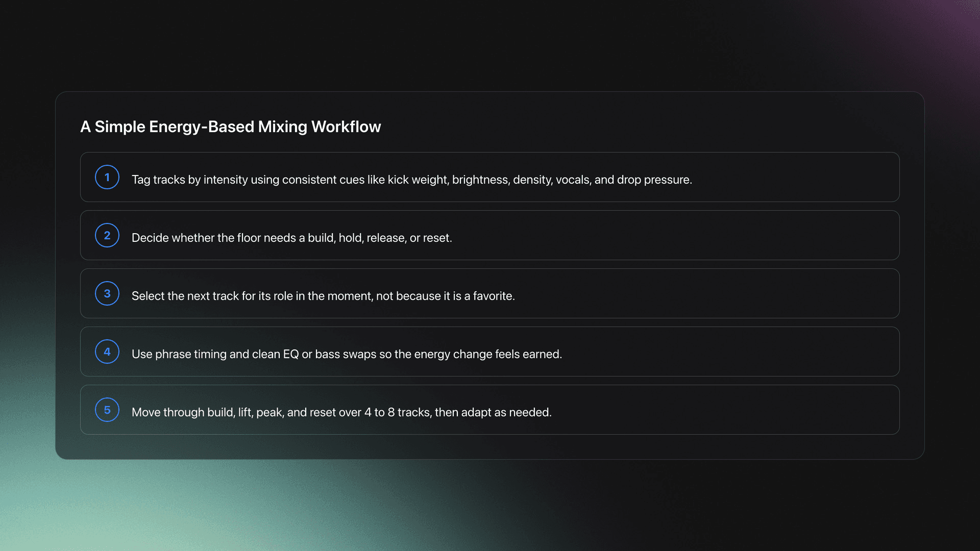Click the 'A Simple Energy-Based Mixing Workflow' heading
980x551 pixels.
tap(230, 127)
